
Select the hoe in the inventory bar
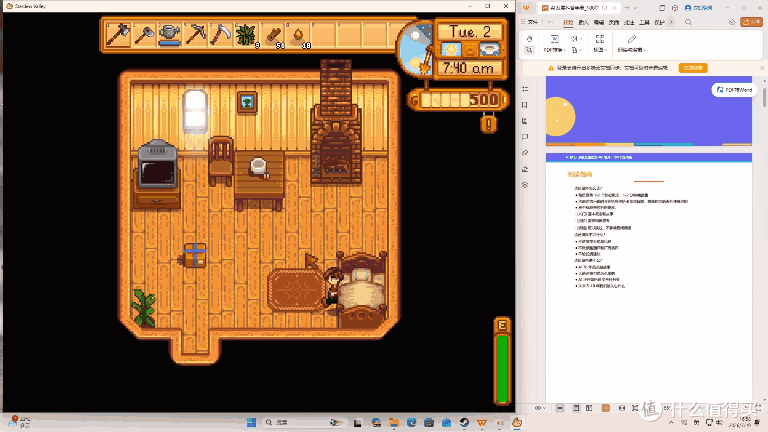coord(144,35)
